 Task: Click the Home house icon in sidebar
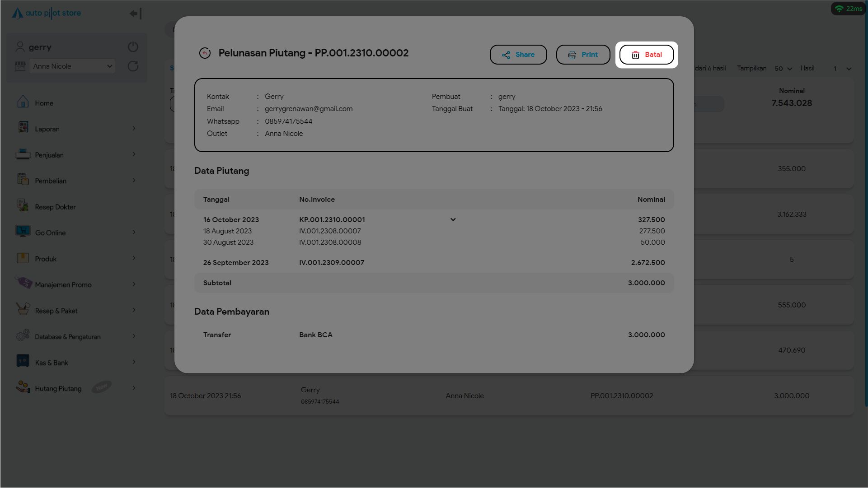tap(23, 102)
